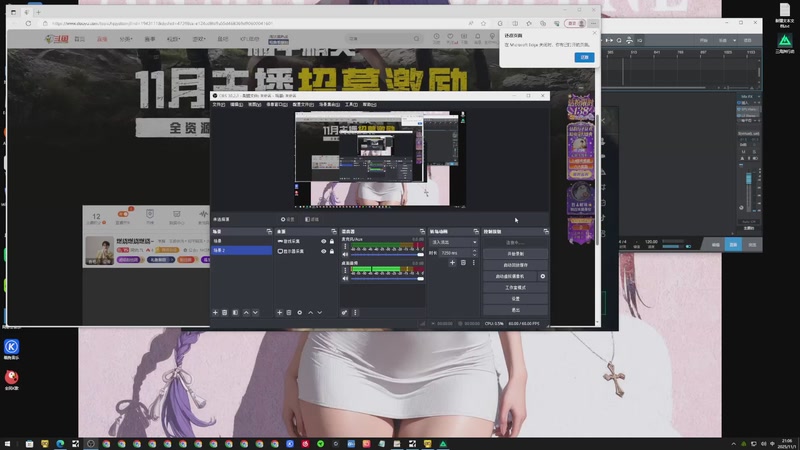Image resolution: width=800 pixels, height=450 pixels.
Task: Hide the 游戏采集 source
Action: coord(323,241)
